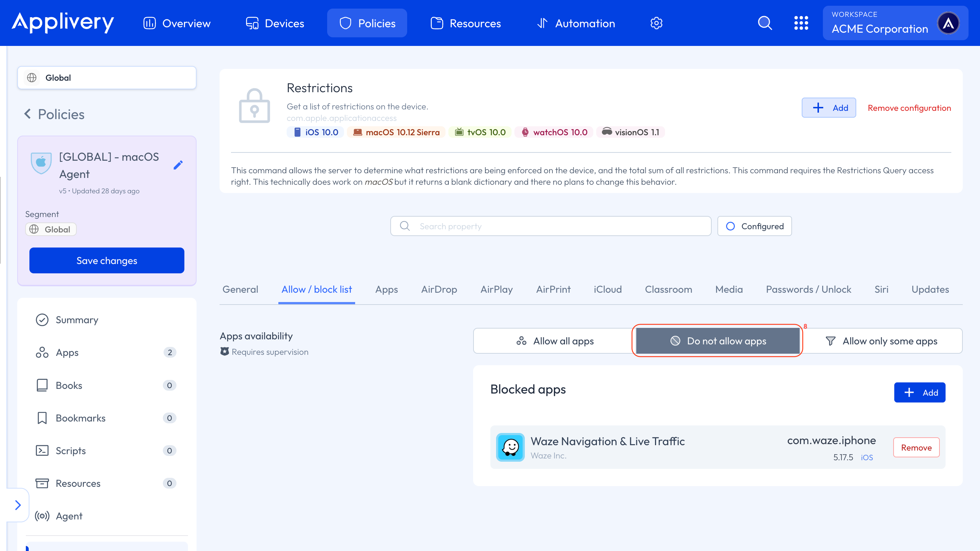980x551 pixels.
Task: Open settings gear icon in navigation bar
Action: click(656, 23)
